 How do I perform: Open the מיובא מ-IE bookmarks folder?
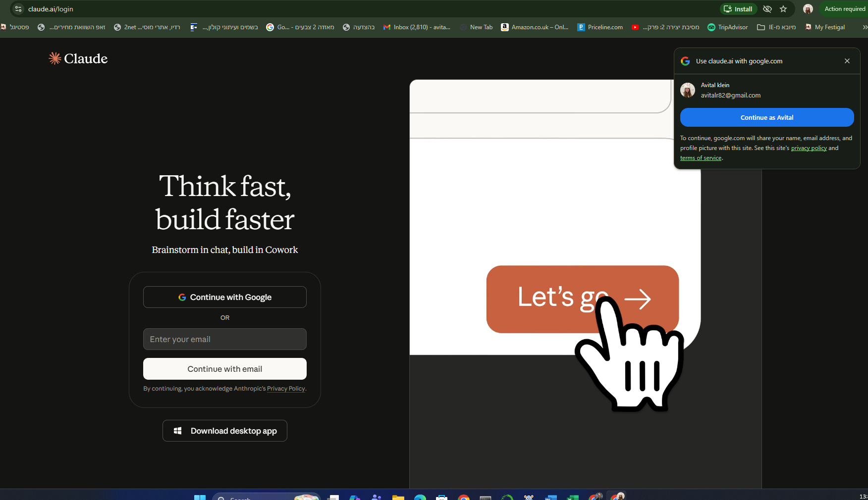coord(776,27)
